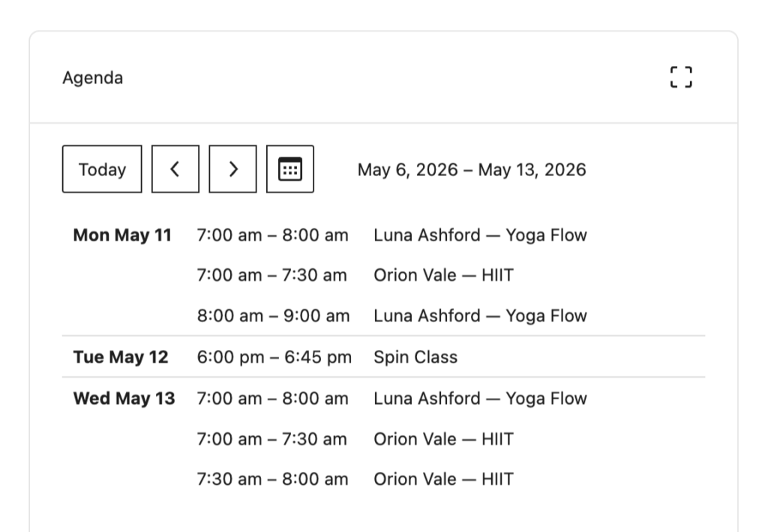Screen dimensions: 768x532
Task: Select Luna Ashford — Yoga Flow at 7:00 am Monday
Action: 481,235
